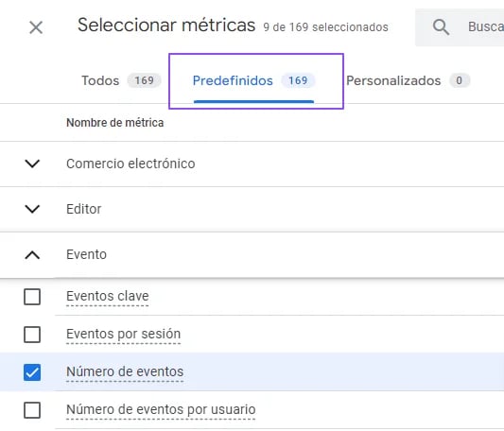This screenshot has height=431, width=504.
Task: Click the Número de eventos label
Action: click(x=125, y=371)
